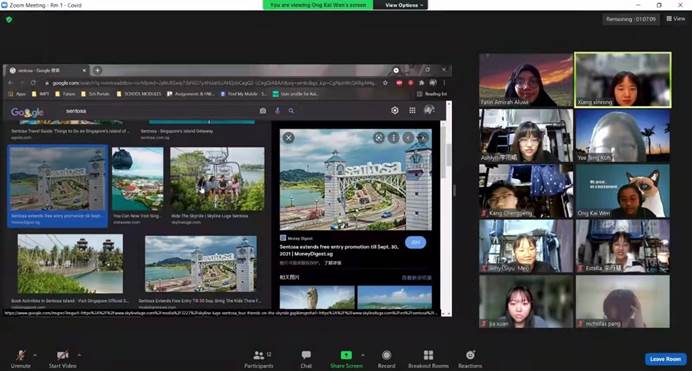This screenshot has width=692, height=371.
Task: Click the green encryption shield icon
Action: coord(9,19)
